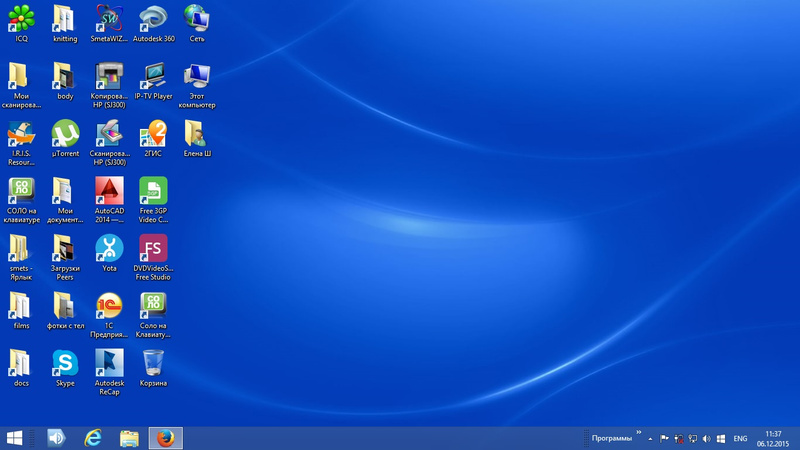Launch Internet Explorer from the taskbar
Image resolution: width=800 pixels, height=450 pixels.
(x=93, y=438)
